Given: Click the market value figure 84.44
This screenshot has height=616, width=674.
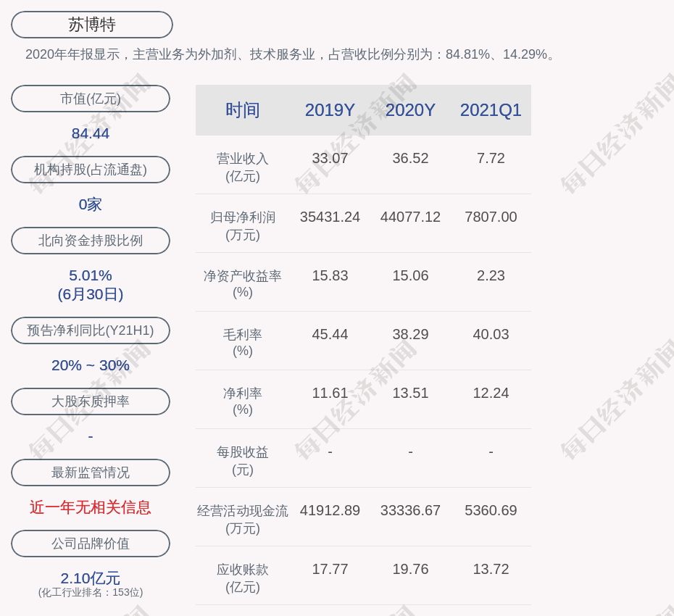Looking at the screenshot, I should pos(91,133).
